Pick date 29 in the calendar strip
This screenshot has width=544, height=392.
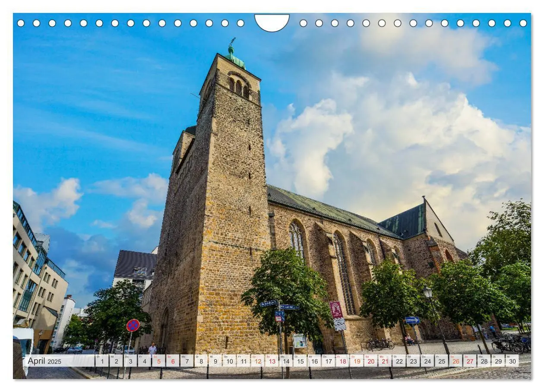[498, 361]
